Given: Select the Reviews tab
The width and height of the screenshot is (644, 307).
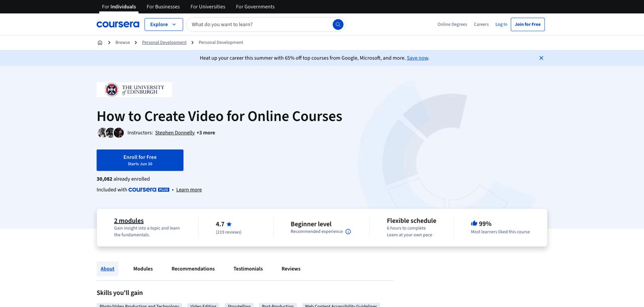Looking at the screenshot, I should [291, 269].
